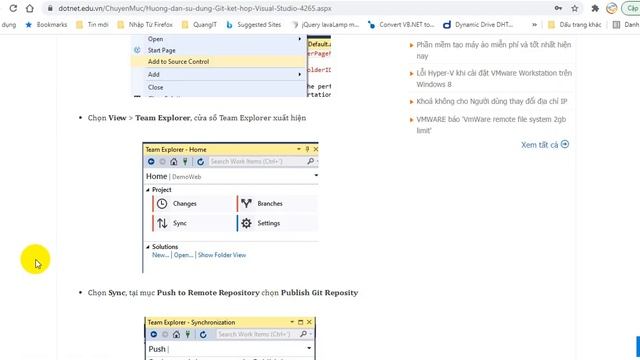Click maximize icon in Team Explorer Synchronization title
Screen dimensions: 640x360
tap(300, 322)
